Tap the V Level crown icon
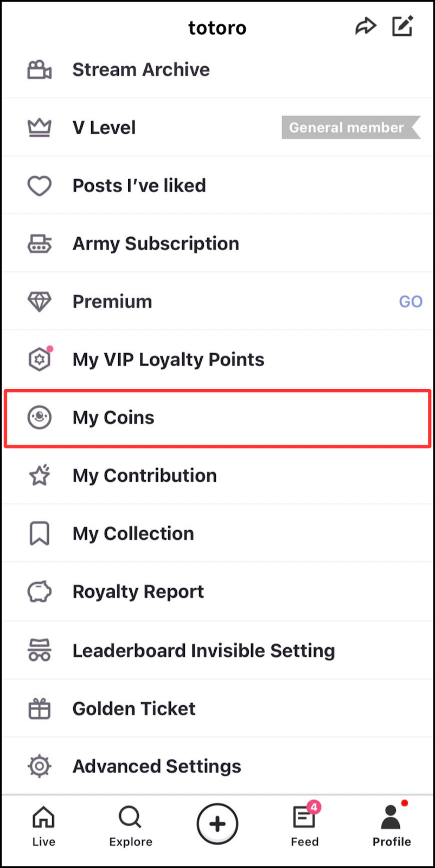The height and width of the screenshot is (868, 435). (x=40, y=128)
